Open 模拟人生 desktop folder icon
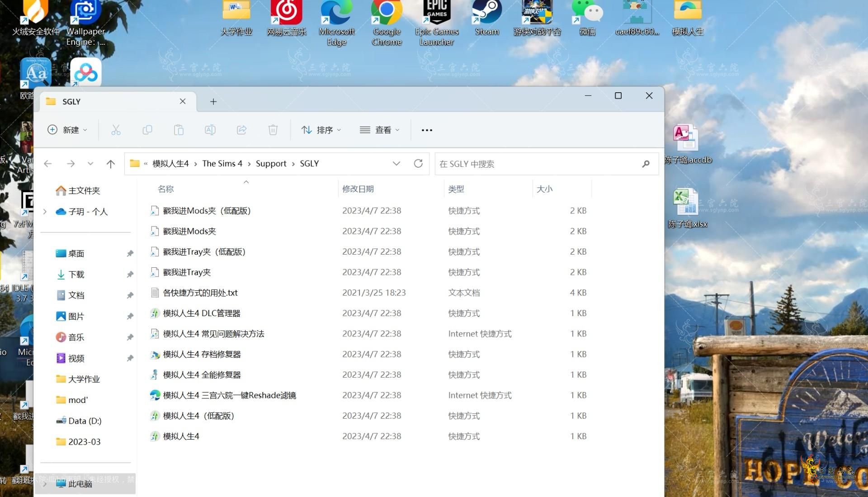 [x=688, y=18]
